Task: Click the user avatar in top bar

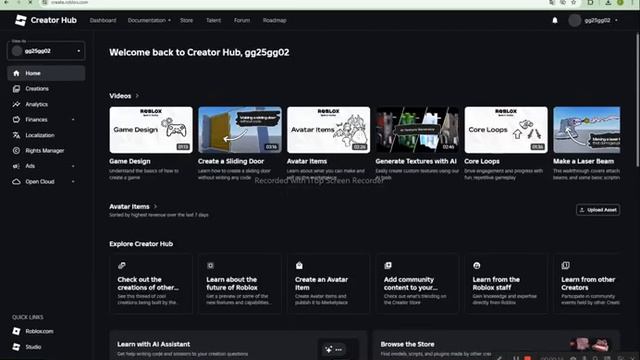Action: click(x=574, y=20)
